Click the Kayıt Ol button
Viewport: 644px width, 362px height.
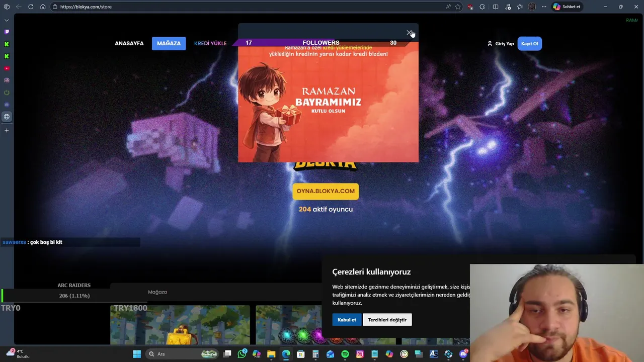coord(529,44)
